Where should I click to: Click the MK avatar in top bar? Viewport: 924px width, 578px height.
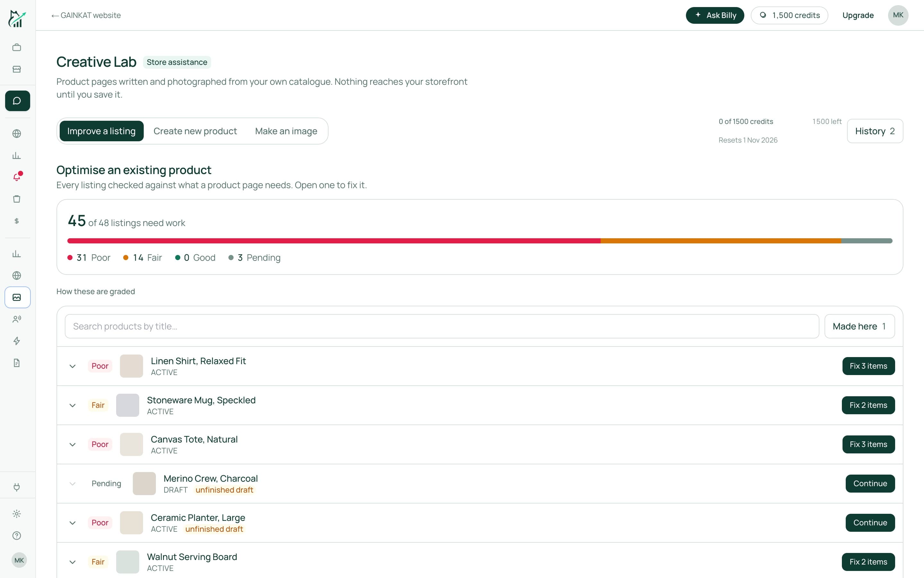point(898,15)
